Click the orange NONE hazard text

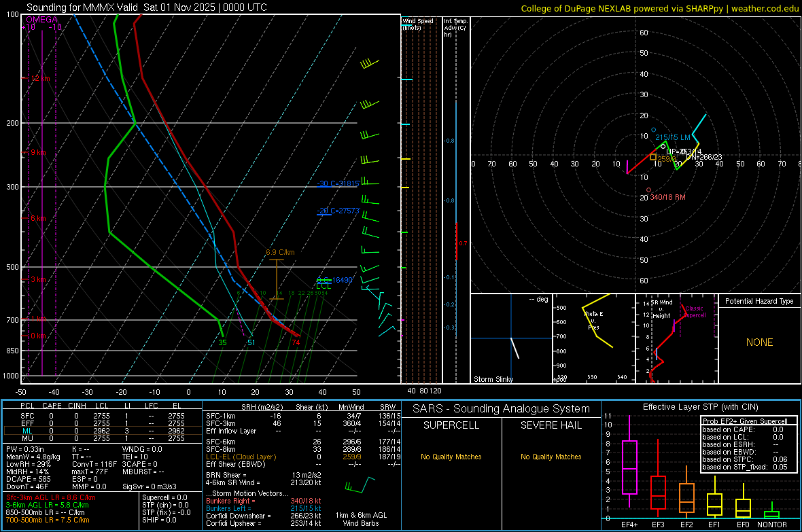tap(759, 342)
